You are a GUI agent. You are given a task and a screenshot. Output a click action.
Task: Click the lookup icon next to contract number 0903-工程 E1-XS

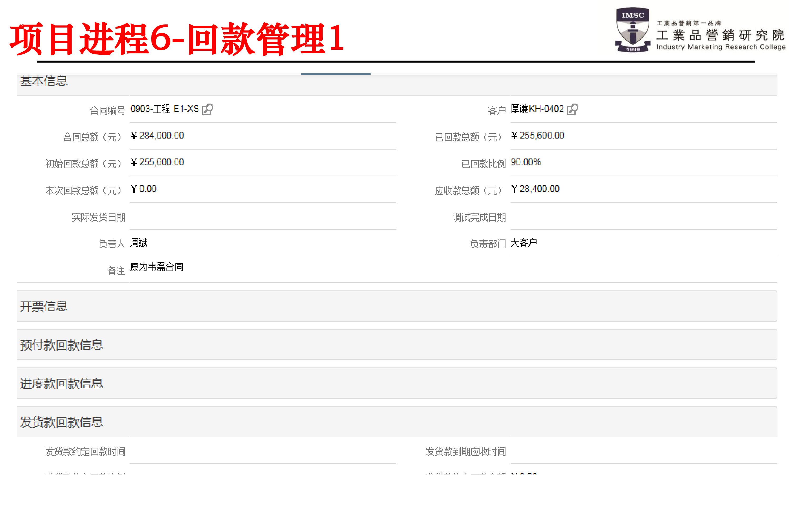(208, 110)
